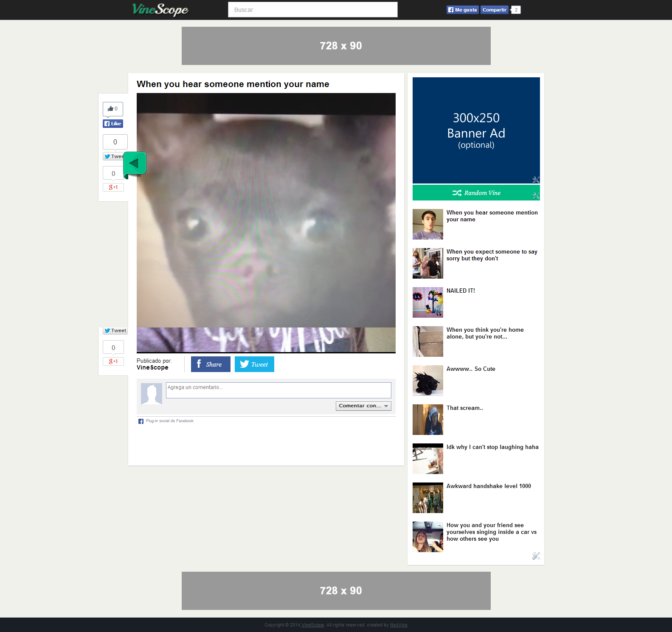Click the Facebook Like button in sidebar
This screenshot has height=632, width=672.
113,124
